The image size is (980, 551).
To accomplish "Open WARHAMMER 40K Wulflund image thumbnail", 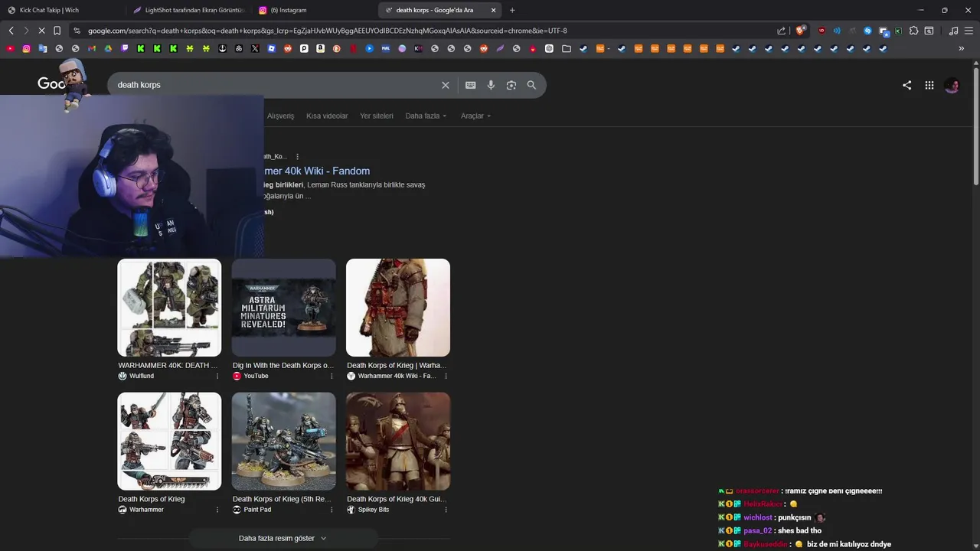I will click(169, 308).
